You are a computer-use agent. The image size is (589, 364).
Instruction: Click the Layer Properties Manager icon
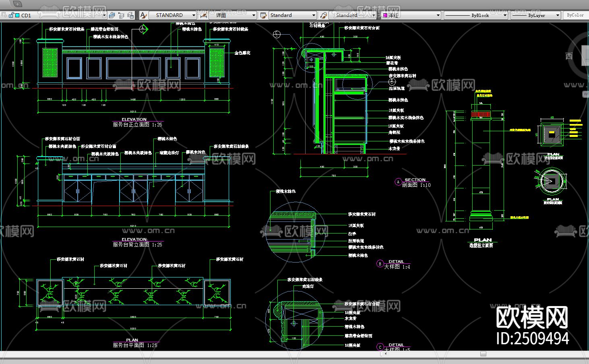(x=112, y=15)
